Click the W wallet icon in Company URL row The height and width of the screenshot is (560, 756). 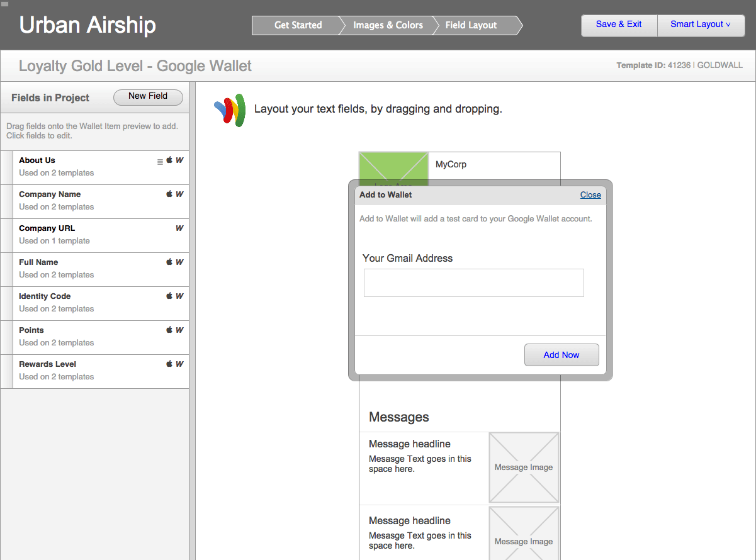[x=179, y=228]
